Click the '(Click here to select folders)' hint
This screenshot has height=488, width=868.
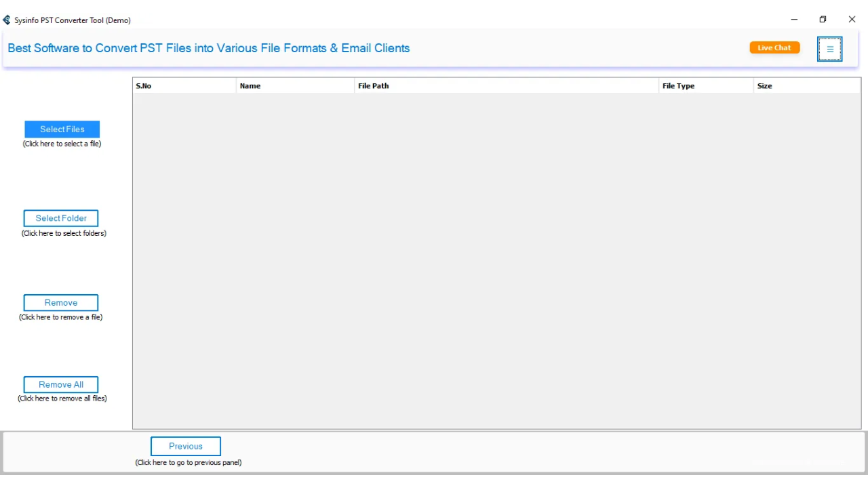point(64,233)
